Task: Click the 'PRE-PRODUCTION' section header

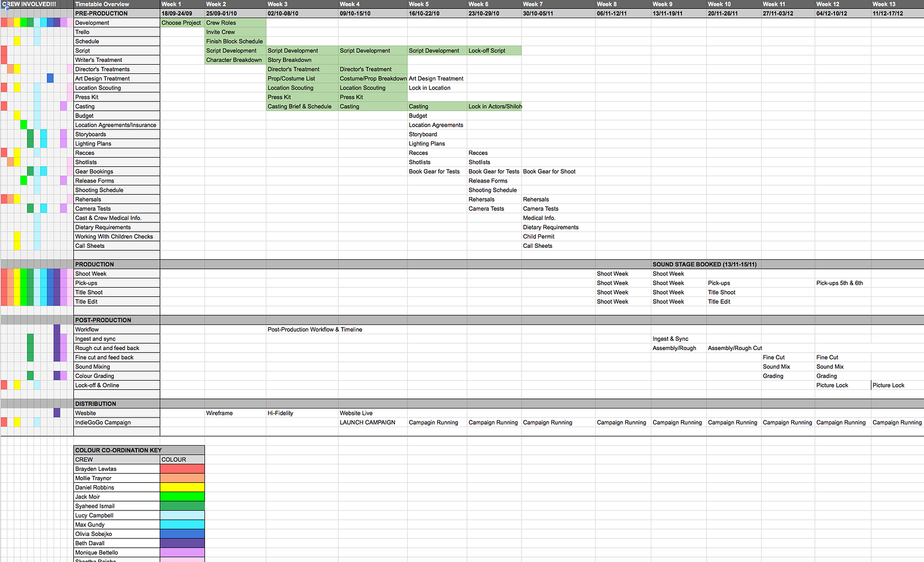Action: (x=117, y=13)
